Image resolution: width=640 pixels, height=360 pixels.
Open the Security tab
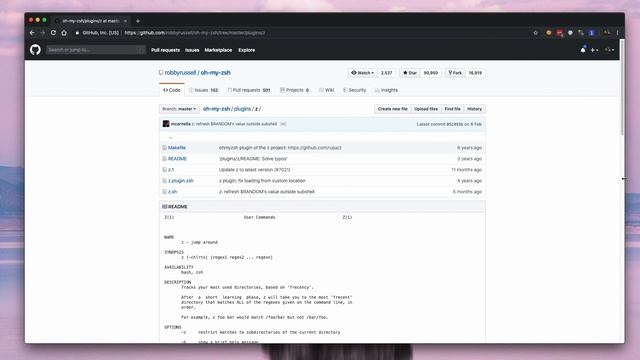354,90
